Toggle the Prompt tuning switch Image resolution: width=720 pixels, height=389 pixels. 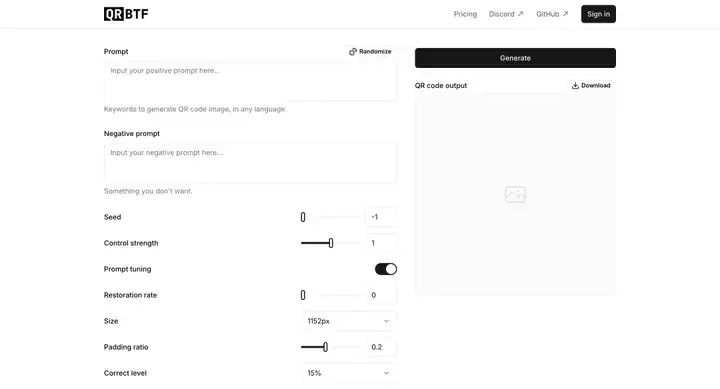386,269
